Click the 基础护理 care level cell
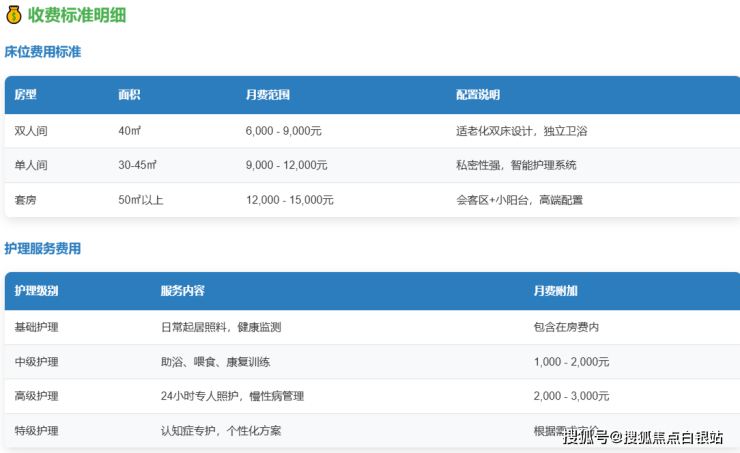Viewport: 740px width, 453px height. [36, 327]
